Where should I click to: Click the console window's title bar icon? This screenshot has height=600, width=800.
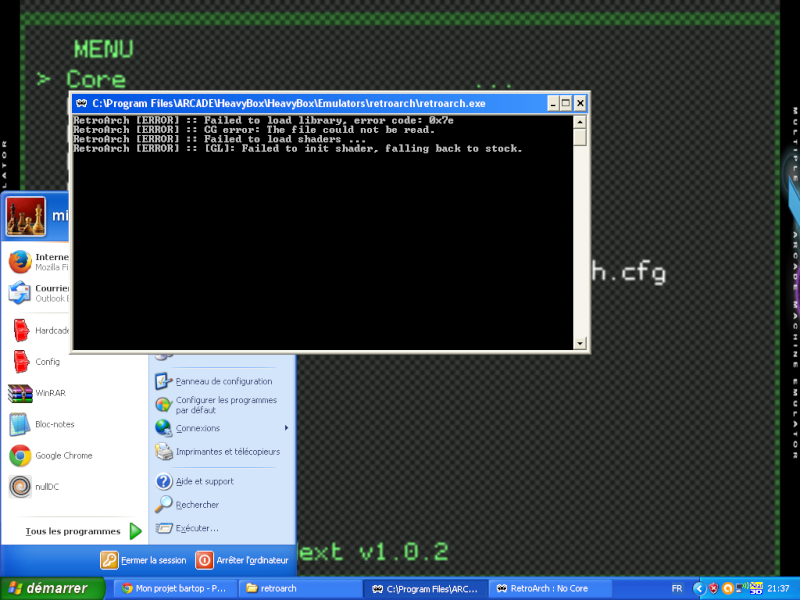(81, 104)
